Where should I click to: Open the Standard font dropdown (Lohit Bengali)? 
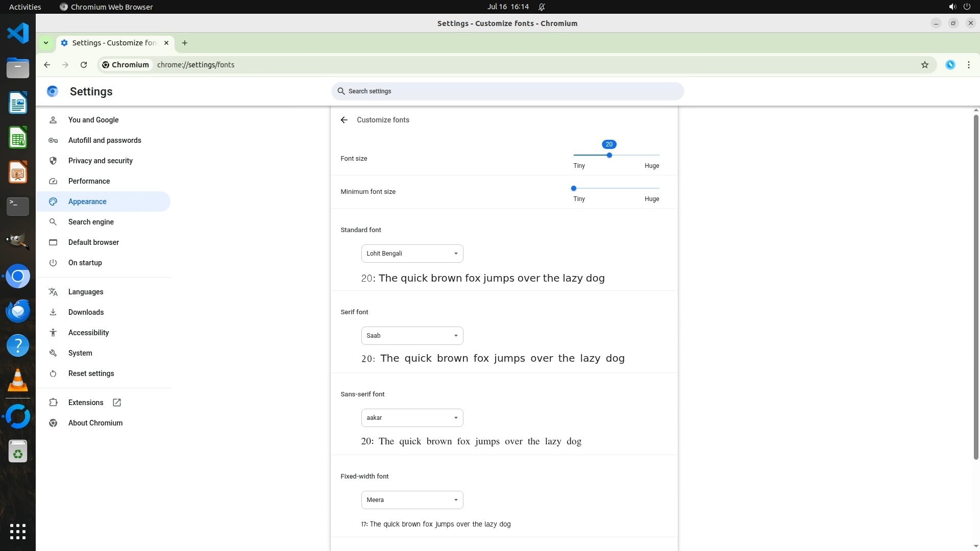click(412, 254)
